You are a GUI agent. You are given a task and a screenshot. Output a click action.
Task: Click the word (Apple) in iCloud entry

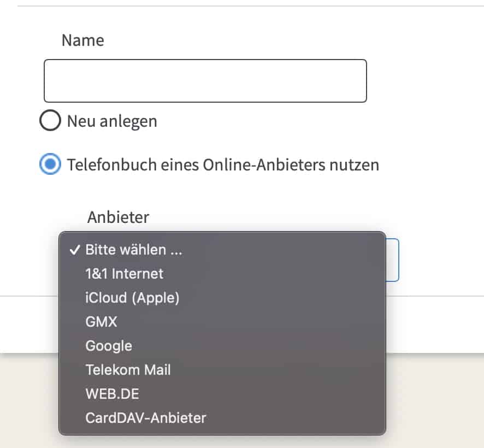(x=156, y=298)
